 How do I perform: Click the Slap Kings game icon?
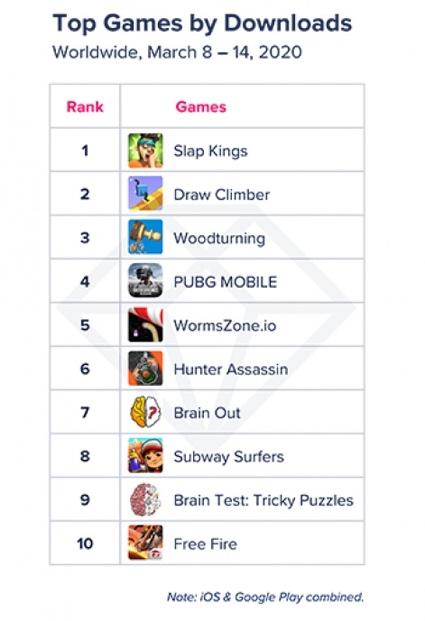coord(145,150)
